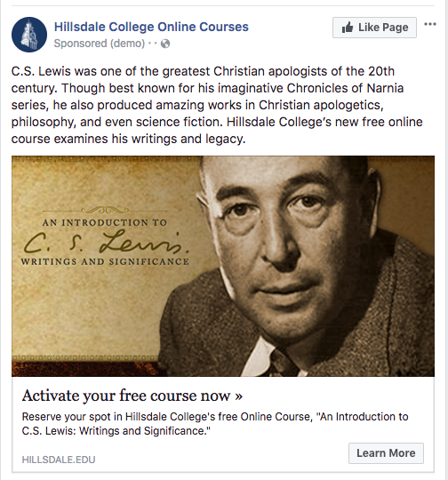The width and height of the screenshot is (448, 480).
Task: Click the » chevron ending the headline
Action: pyautogui.click(x=239, y=396)
